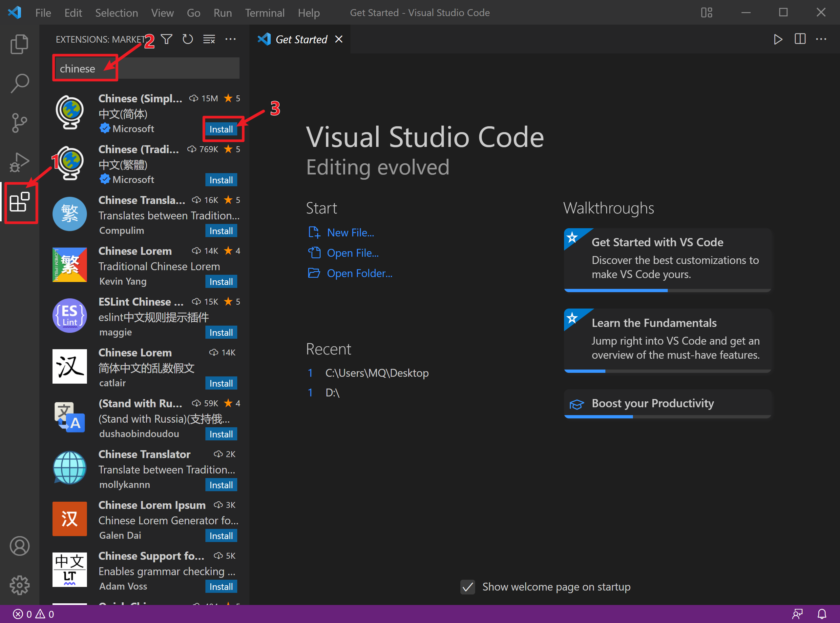Open Boost your Productivity walkthrough
Image resolution: width=840 pixels, height=623 pixels.
tap(667, 404)
